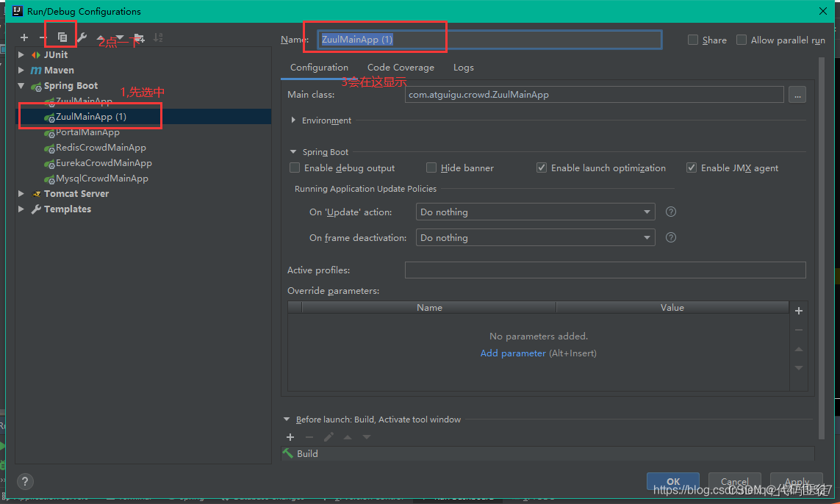The width and height of the screenshot is (840, 504).
Task: Collapse the Spring Boot tree node
Action: 21,86
